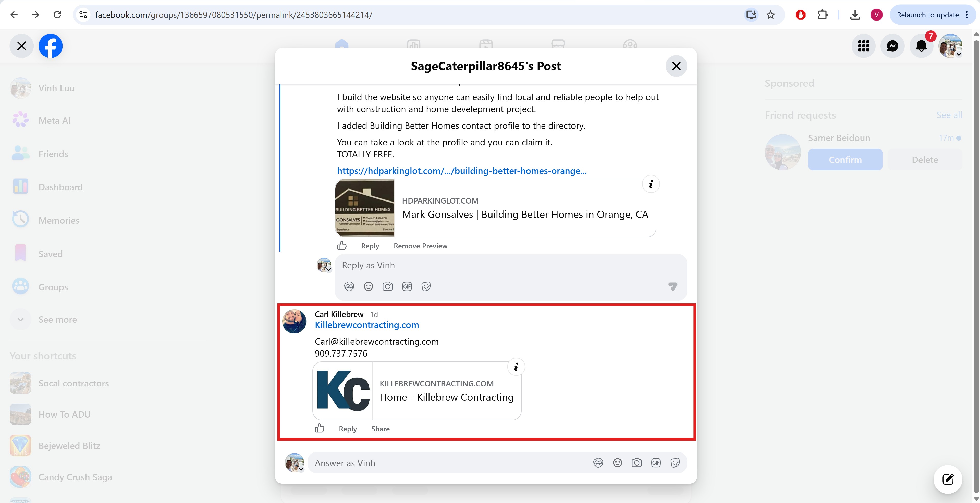Image resolution: width=980 pixels, height=503 pixels.
Task: Open the Extensions puzzle icon
Action: (822, 15)
